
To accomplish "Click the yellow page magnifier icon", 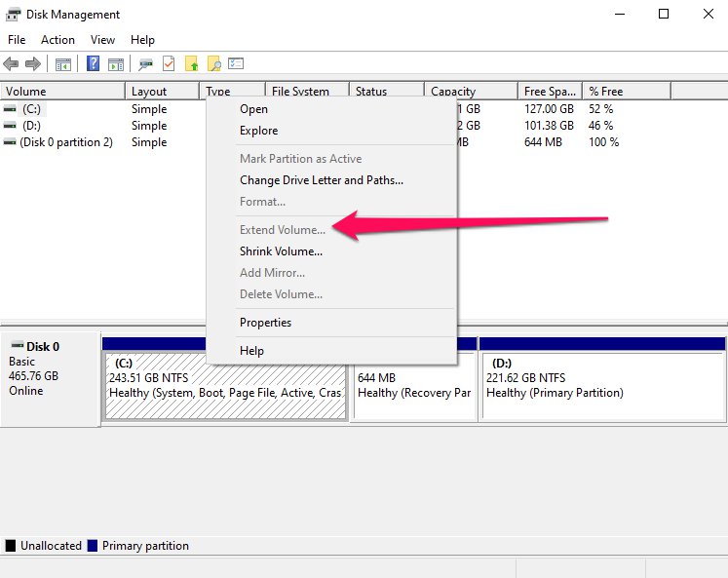I will [x=213, y=64].
